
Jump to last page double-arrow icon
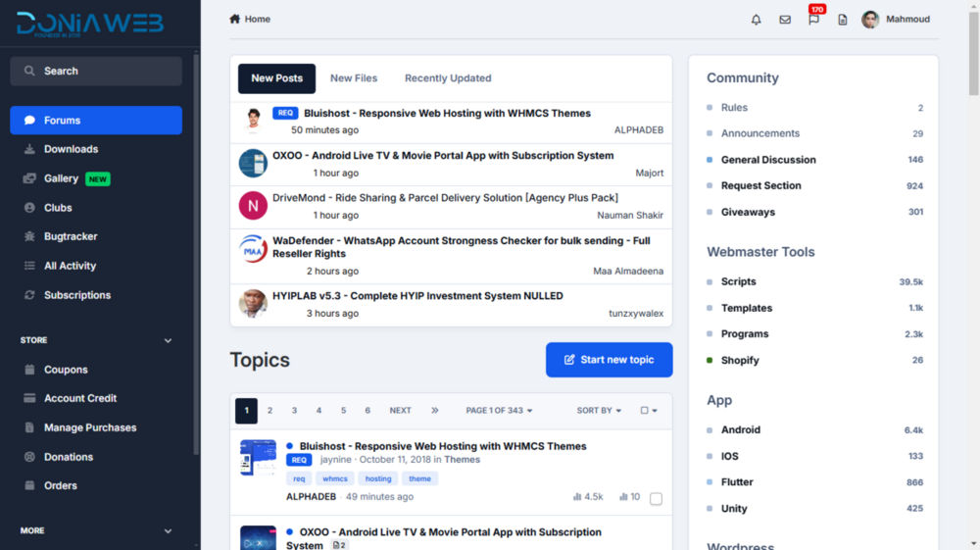point(434,411)
